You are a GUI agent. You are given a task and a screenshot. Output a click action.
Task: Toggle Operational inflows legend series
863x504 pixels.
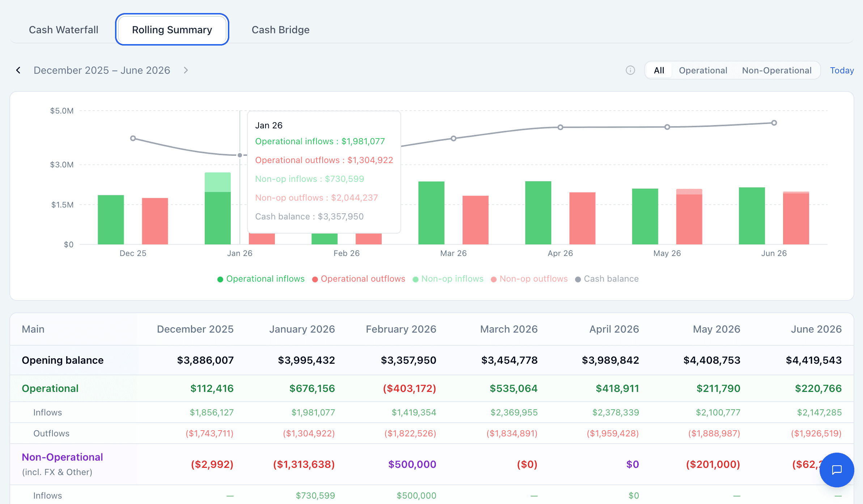pyautogui.click(x=261, y=279)
